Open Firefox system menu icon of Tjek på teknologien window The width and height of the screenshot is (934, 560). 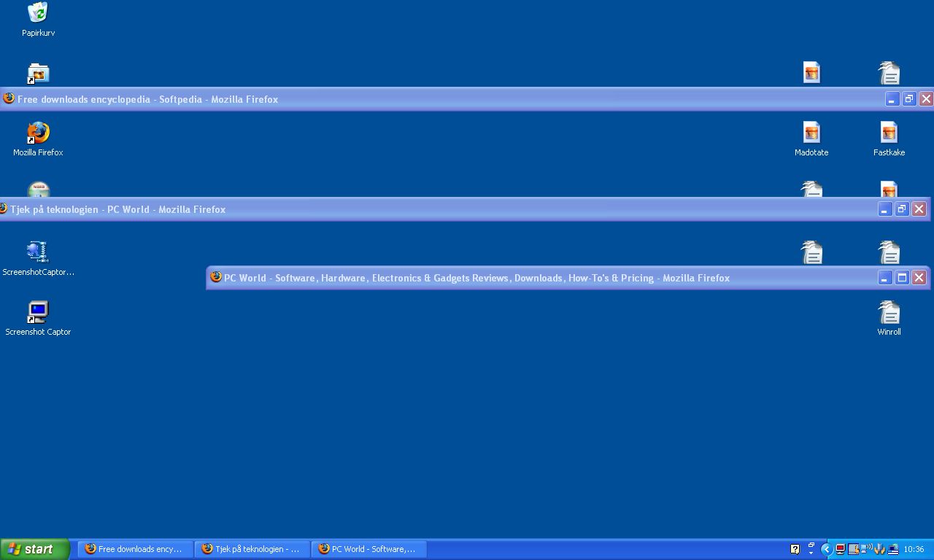pos(4,209)
